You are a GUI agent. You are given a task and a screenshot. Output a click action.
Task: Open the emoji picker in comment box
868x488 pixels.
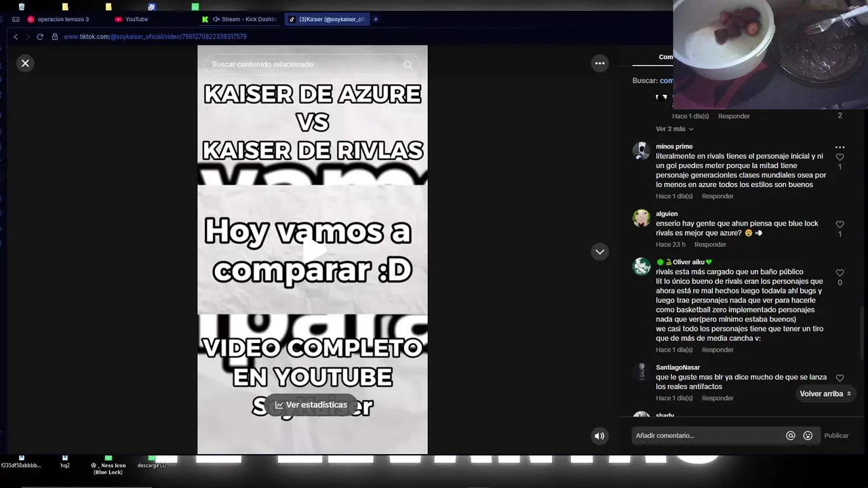pos(808,436)
